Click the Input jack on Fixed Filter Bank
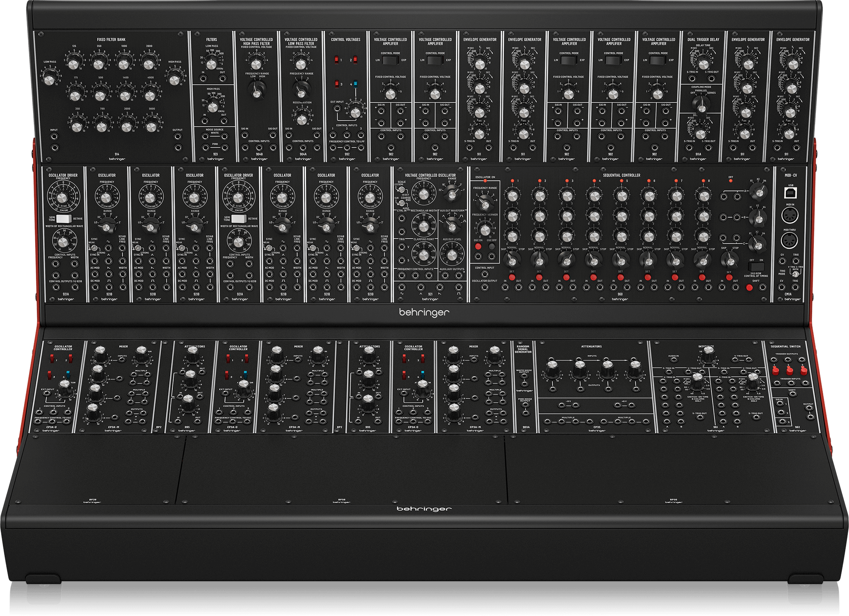The width and height of the screenshot is (849, 616). click(x=54, y=137)
